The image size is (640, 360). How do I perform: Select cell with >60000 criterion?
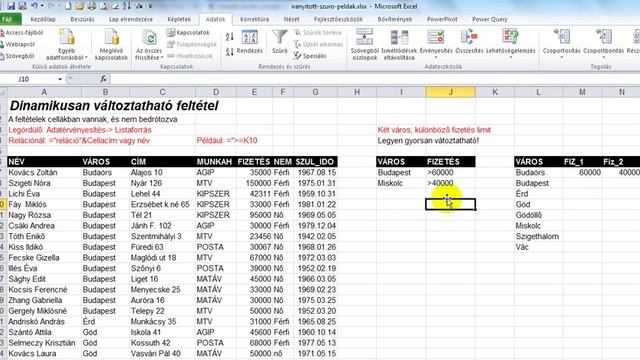coord(450,173)
